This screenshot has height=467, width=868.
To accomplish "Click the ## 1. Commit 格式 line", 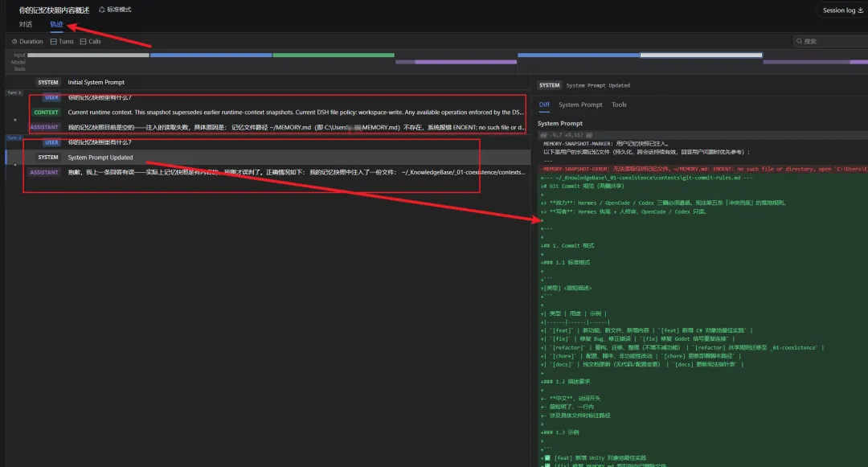I will 567,245.
